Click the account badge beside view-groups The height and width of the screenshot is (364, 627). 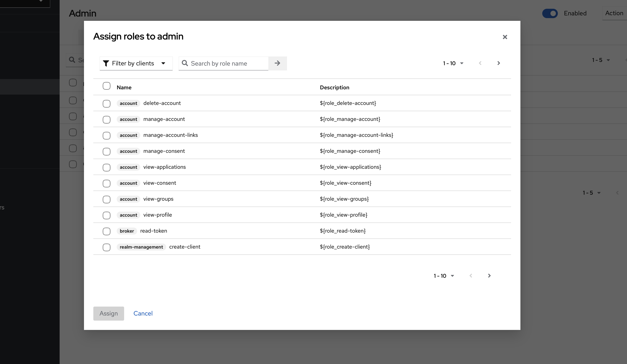(x=128, y=199)
